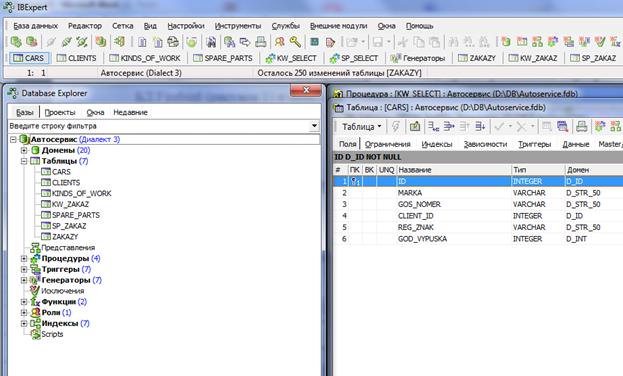Open the Проекты tab in Database Explorer
The height and width of the screenshot is (376, 623).
[60, 112]
